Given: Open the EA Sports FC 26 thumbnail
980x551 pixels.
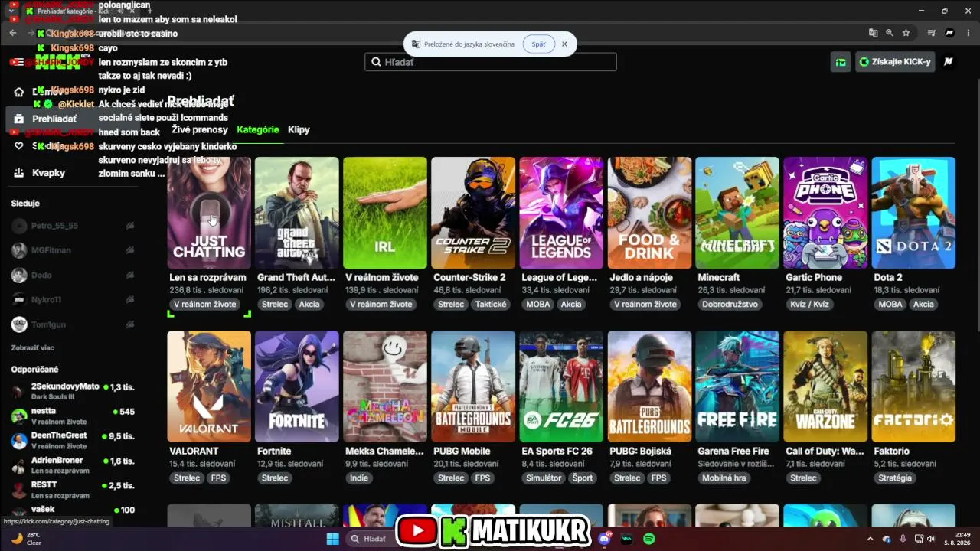Looking at the screenshot, I should [x=561, y=386].
